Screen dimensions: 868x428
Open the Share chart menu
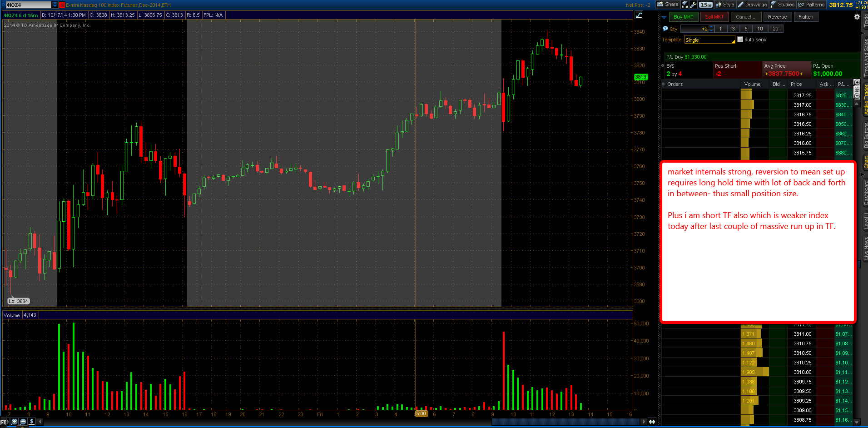pyautogui.click(x=668, y=5)
